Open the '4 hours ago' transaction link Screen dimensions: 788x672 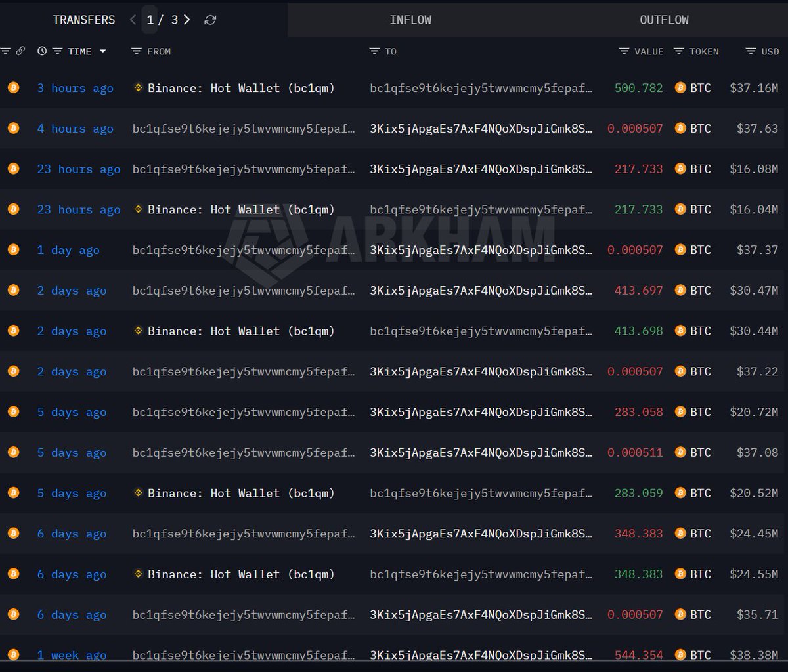point(75,129)
